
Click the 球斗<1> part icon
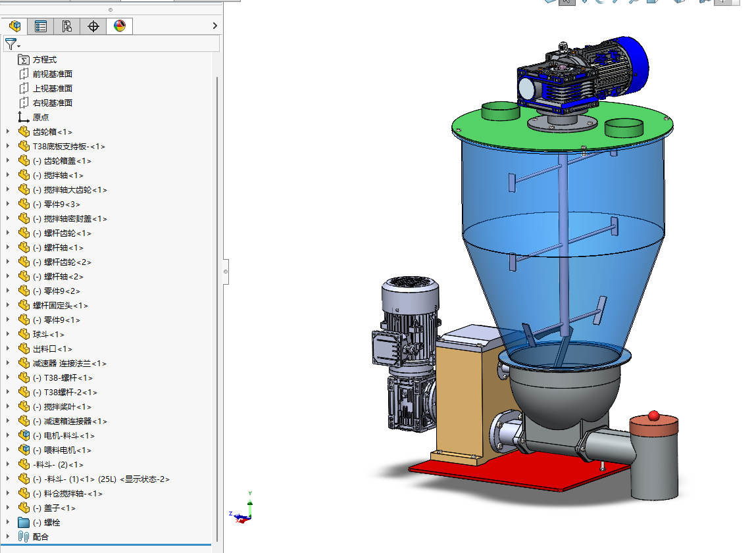tap(24, 334)
